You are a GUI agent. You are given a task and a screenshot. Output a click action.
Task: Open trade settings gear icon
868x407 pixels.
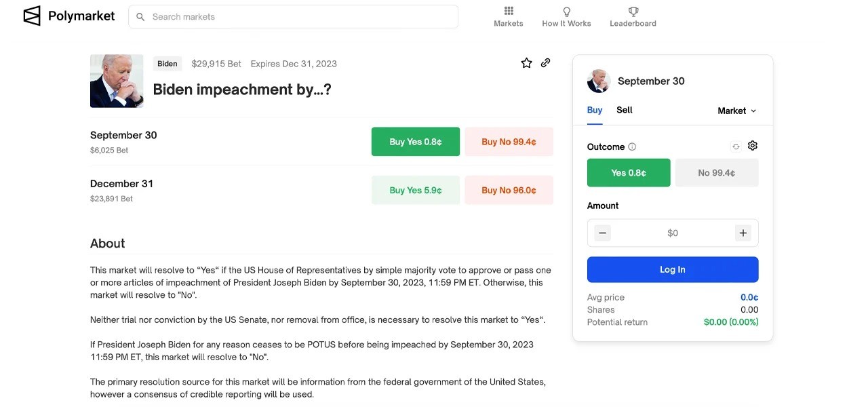pyautogui.click(x=752, y=146)
